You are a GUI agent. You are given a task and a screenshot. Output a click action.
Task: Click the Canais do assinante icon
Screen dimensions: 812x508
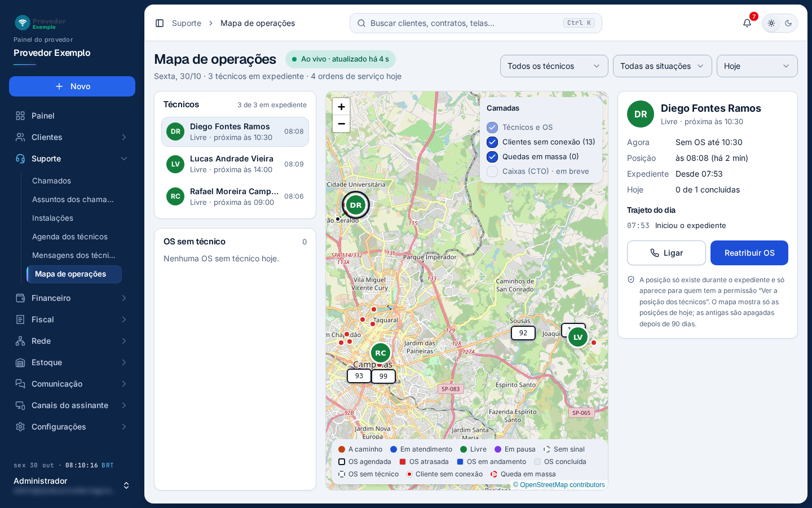pyautogui.click(x=20, y=405)
